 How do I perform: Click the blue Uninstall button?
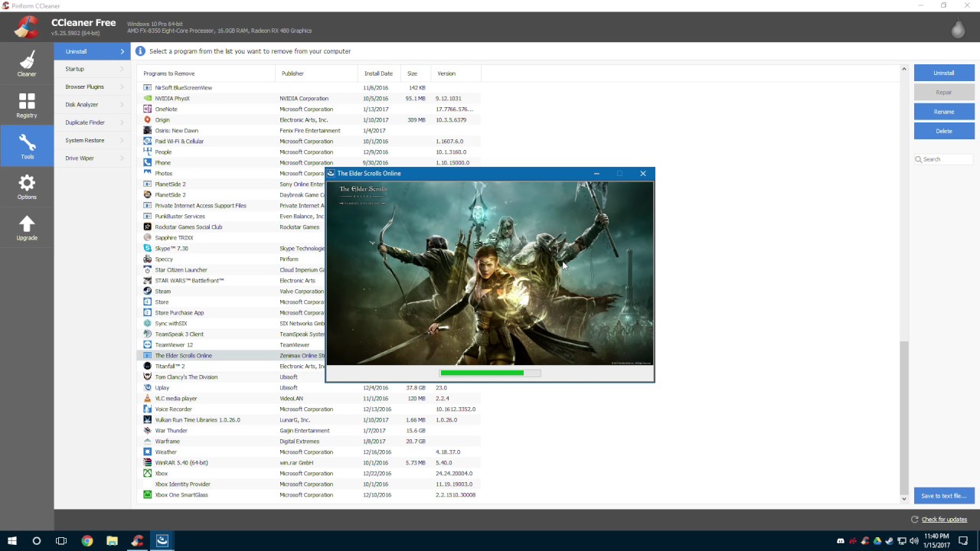coord(944,73)
